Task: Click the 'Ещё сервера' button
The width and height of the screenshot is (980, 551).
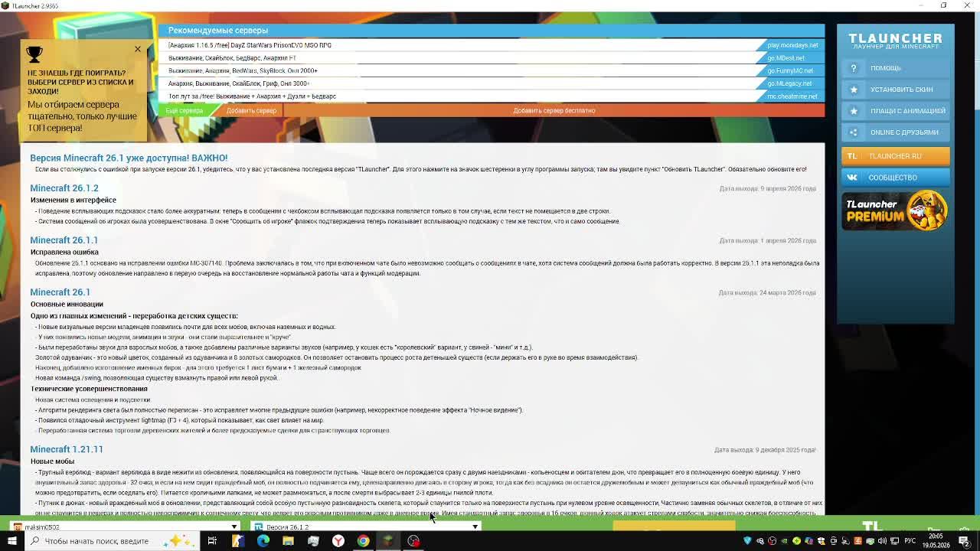Action: click(185, 110)
